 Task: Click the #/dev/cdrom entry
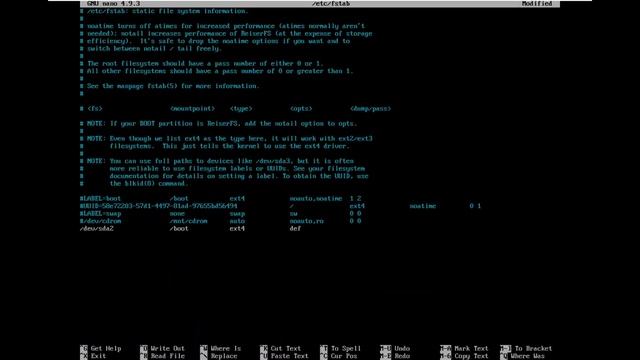[x=100, y=221]
